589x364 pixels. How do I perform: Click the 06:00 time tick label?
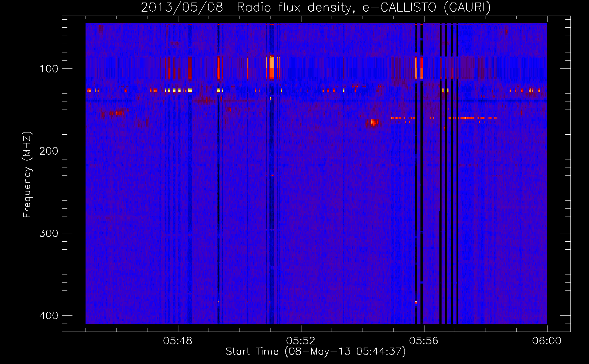click(547, 341)
